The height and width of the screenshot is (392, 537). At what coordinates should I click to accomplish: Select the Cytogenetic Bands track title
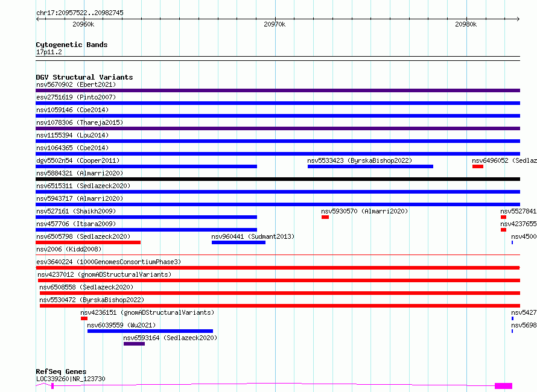72,45
